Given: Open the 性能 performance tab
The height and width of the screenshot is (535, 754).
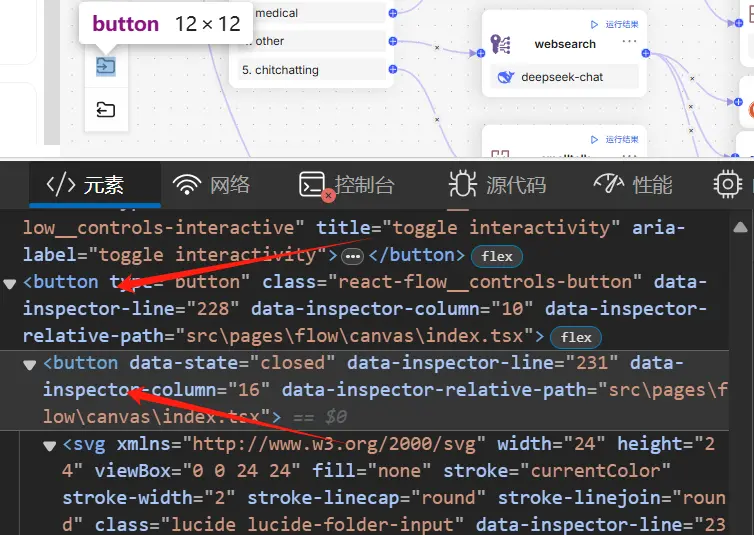Looking at the screenshot, I should pyautogui.click(x=633, y=185).
